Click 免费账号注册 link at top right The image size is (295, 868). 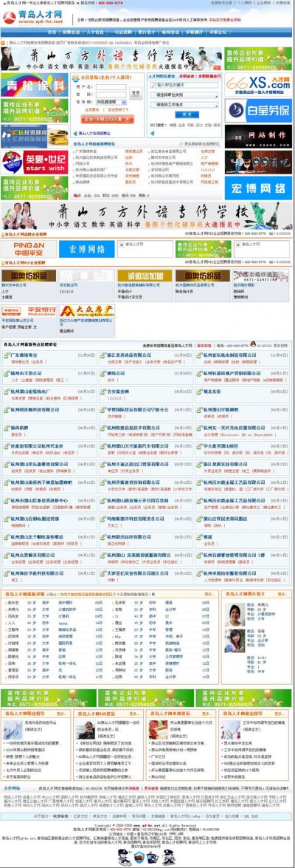pyautogui.click(x=221, y=3)
